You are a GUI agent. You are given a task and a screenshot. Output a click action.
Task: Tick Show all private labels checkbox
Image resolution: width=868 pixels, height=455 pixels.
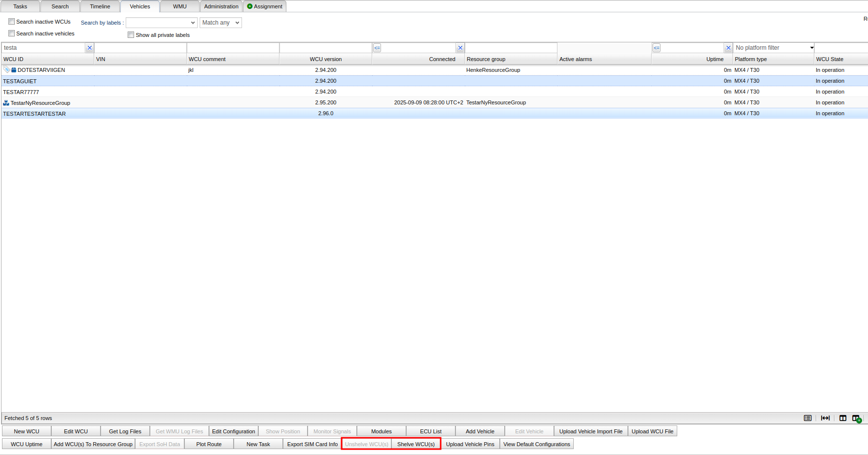pos(131,35)
